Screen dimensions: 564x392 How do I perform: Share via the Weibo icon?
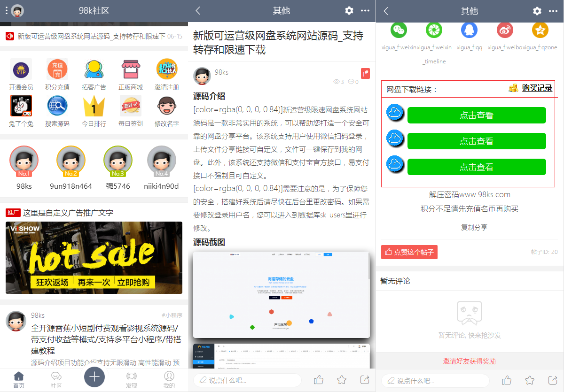(505, 31)
